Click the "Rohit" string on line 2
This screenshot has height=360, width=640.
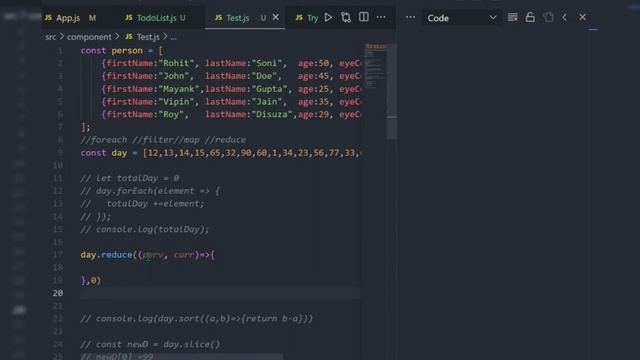pos(176,63)
